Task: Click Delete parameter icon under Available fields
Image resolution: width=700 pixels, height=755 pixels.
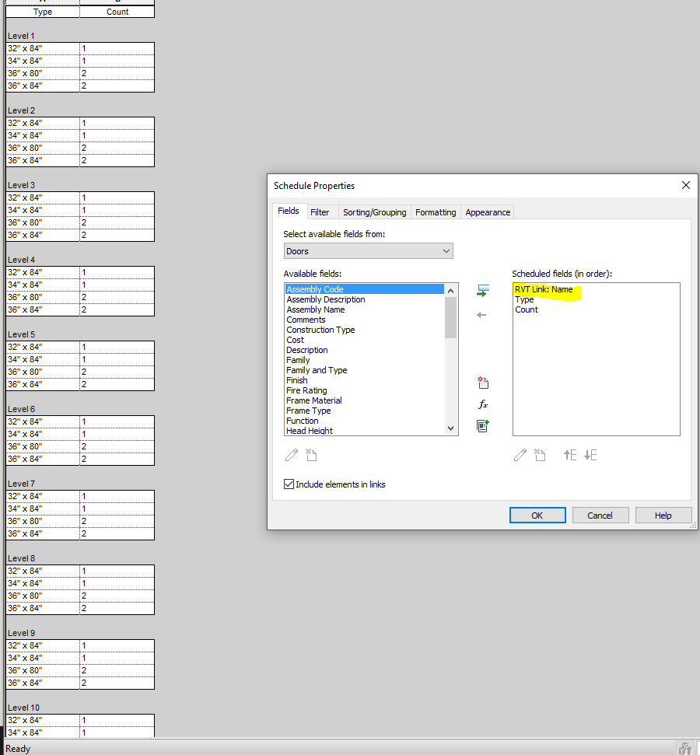Action: click(311, 455)
